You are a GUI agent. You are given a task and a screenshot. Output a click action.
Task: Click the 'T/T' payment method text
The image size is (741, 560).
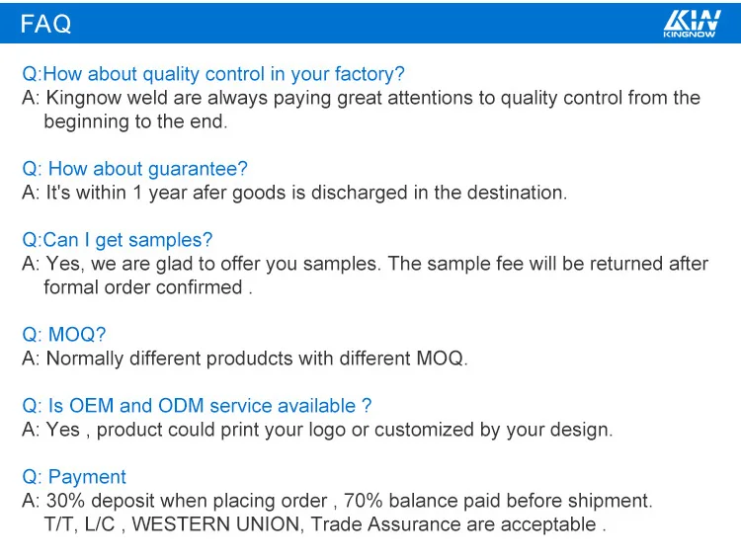57,524
